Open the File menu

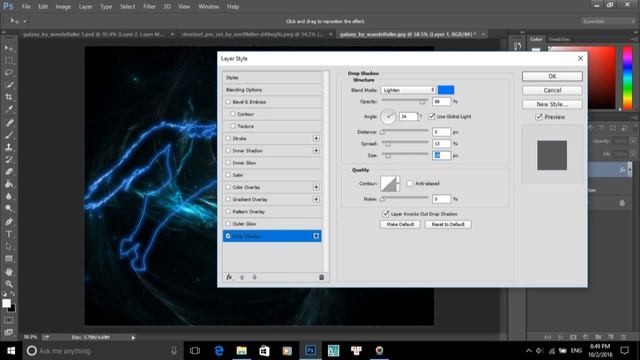26,7
